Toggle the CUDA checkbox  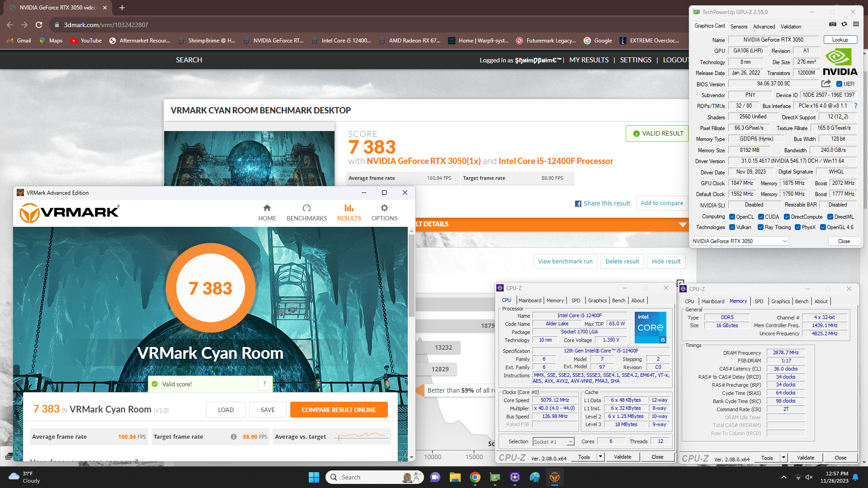(x=761, y=217)
